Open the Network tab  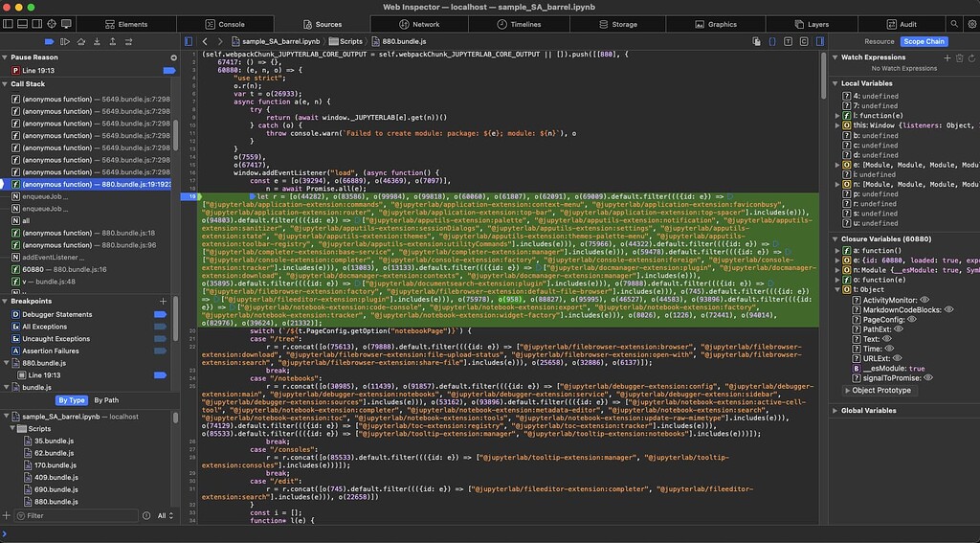pyautogui.click(x=419, y=24)
